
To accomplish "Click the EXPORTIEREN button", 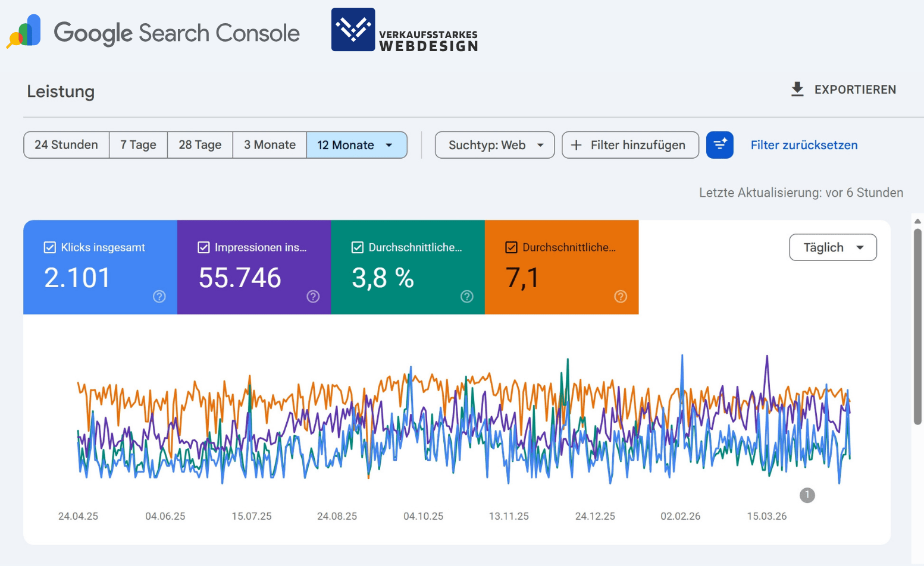I will [855, 89].
